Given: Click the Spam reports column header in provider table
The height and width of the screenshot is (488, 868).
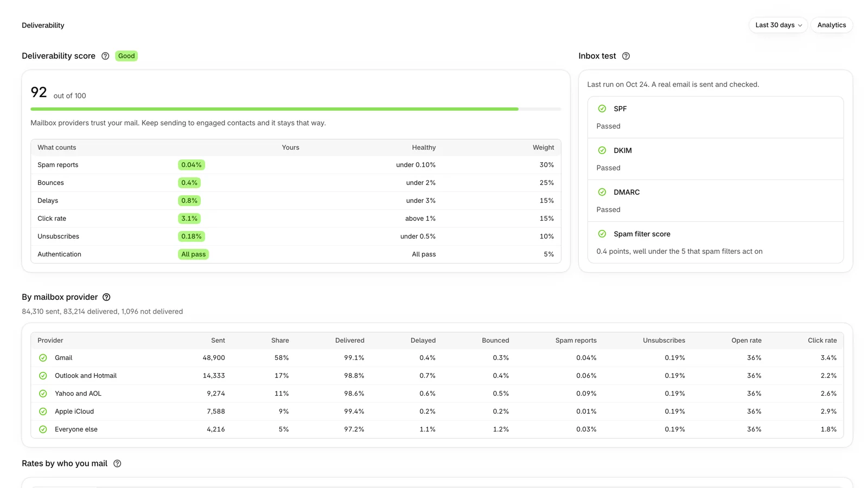Looking at the screenshot, I should (576, 341).
